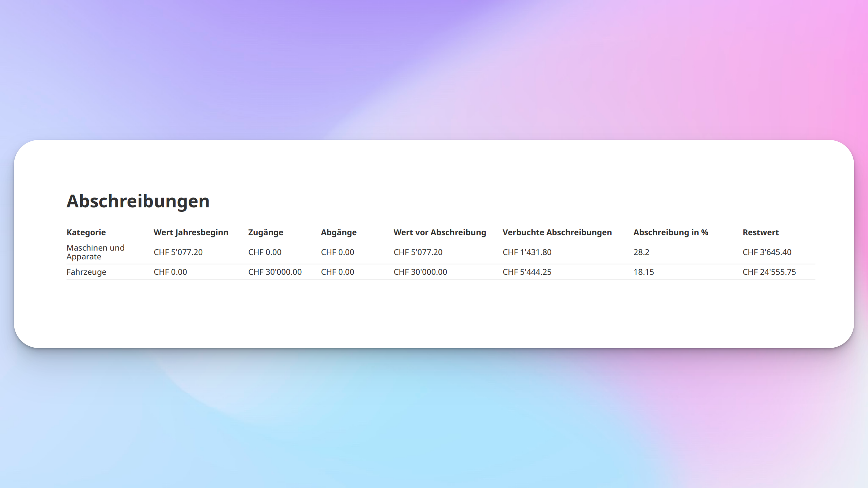The image size is (868, 488).
Task: Select the CHF 1'431.80 depreciation value
Action: (x=527, y=252)
